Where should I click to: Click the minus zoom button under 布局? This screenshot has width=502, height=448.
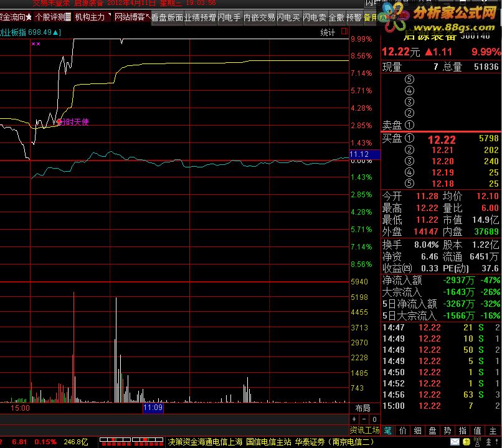[364, 419]
